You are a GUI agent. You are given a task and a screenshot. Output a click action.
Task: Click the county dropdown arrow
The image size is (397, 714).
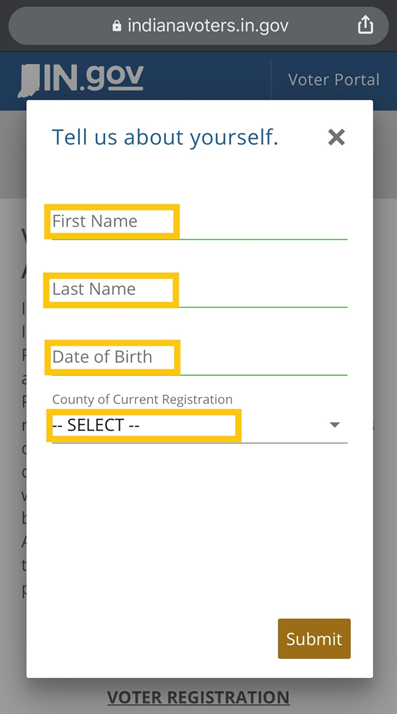335,425
